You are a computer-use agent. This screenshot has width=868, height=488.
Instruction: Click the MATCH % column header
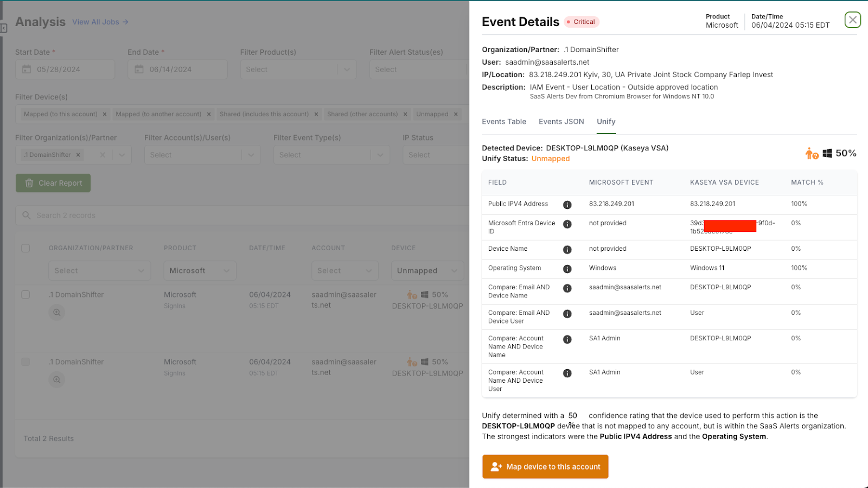pyautogui.click(x=807, y=182)
